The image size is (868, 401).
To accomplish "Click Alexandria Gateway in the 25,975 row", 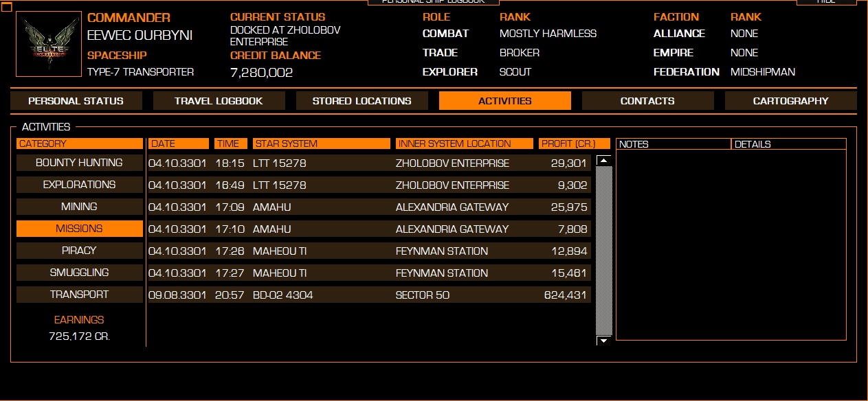I will click(452, 207).
